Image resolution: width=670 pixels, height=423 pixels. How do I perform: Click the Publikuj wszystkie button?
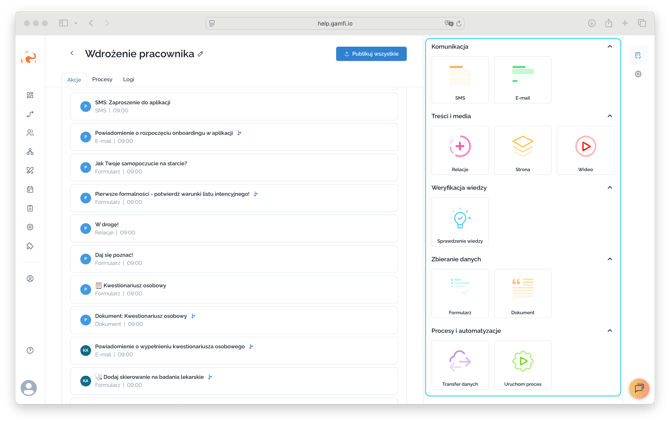coord(371,54)
